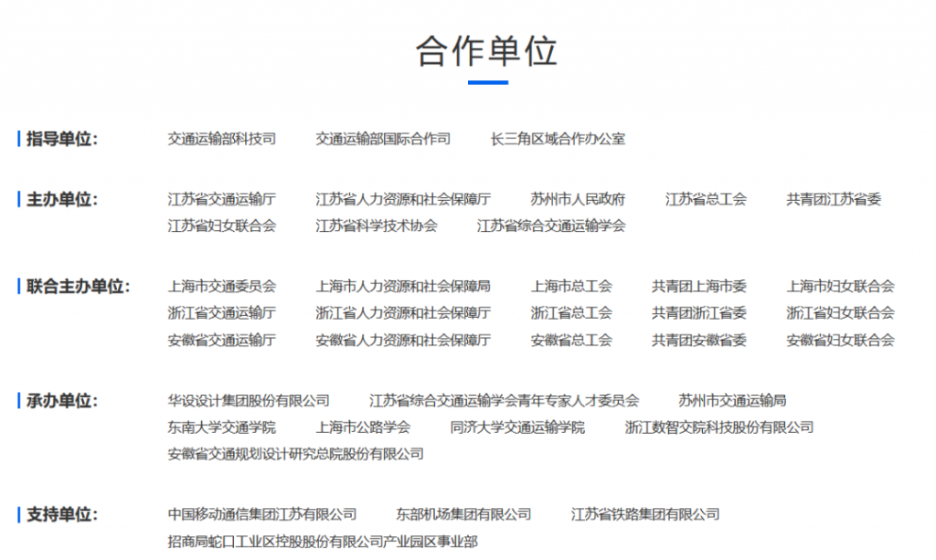This screenshot has width=936, height=560.
Task: Click 江苏省交通运输厅
Action: [x=222, y=199]
